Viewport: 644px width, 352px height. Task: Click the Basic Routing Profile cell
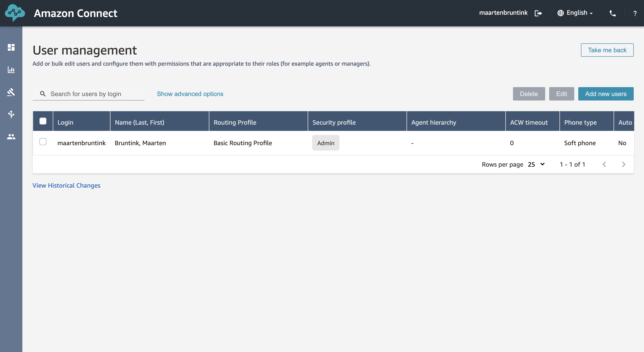242,143
